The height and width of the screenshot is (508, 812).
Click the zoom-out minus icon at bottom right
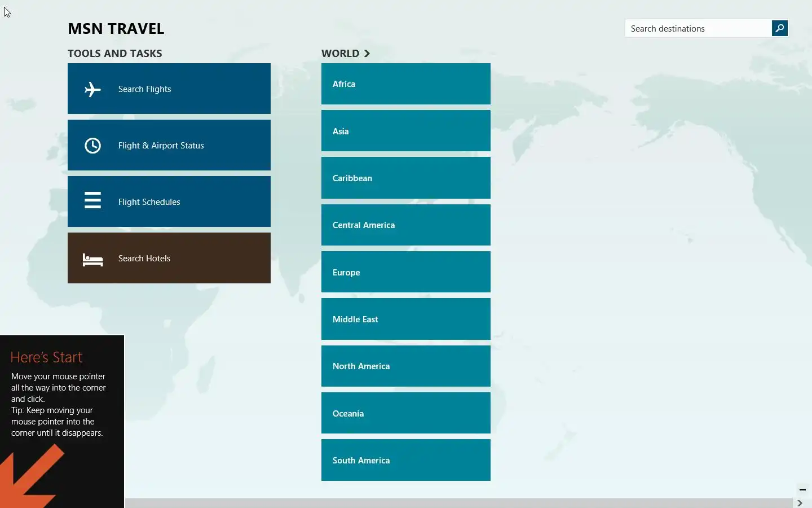802,489
